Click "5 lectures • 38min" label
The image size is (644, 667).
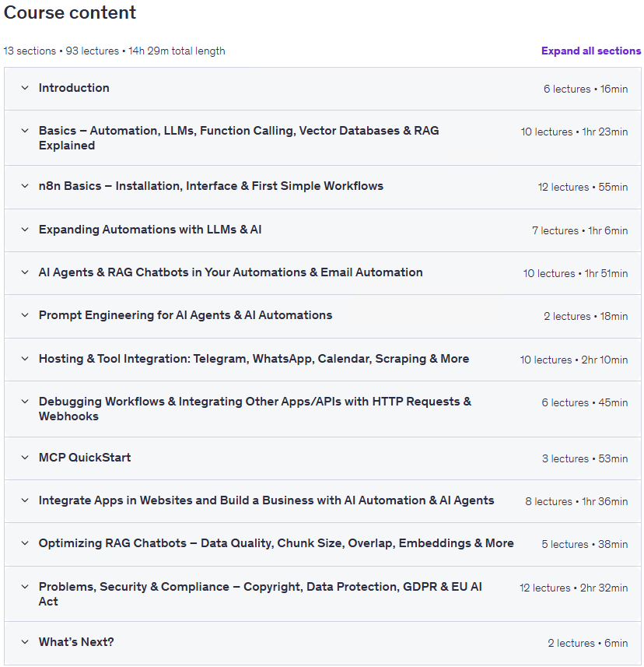(584, 545)
